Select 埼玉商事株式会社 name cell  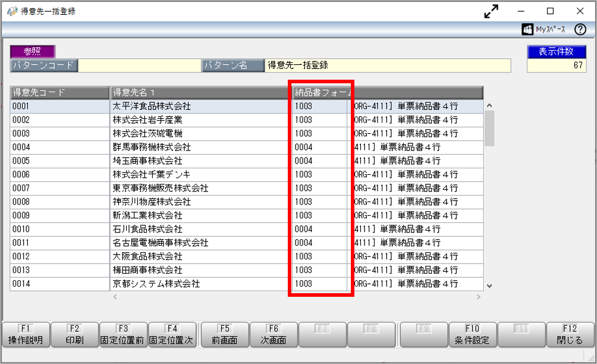click(x=200, y=161)
